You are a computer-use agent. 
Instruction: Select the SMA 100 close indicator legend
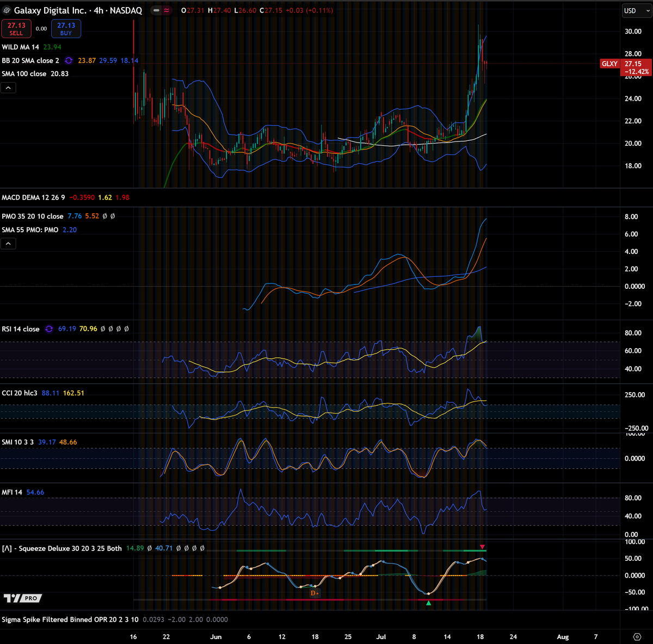[24, 73]
